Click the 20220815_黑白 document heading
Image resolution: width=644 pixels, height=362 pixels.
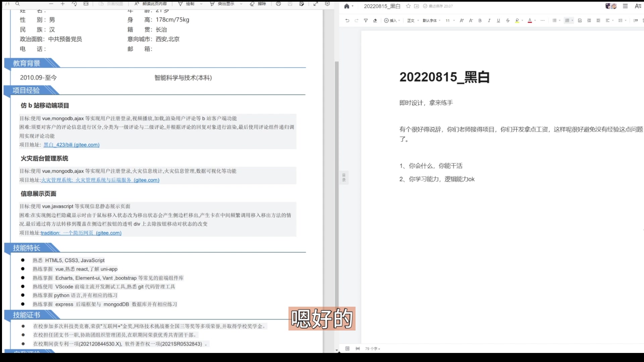point(444,77)
